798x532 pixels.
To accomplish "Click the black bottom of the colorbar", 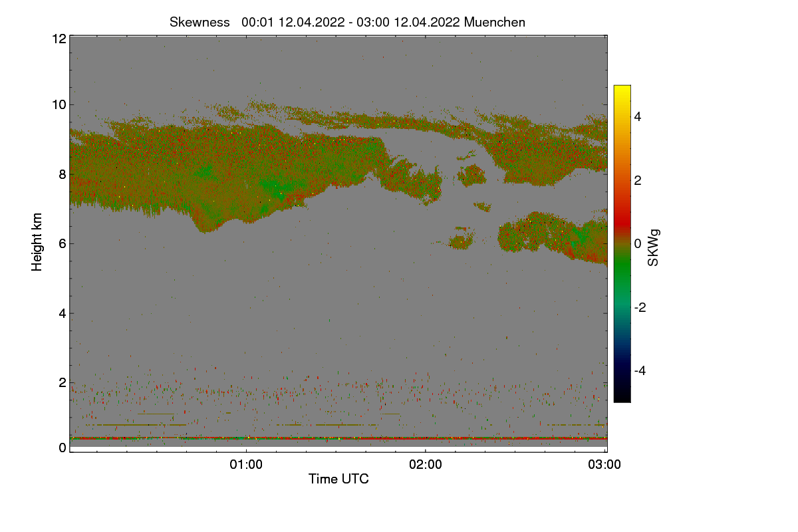I will tap(622, 396).
